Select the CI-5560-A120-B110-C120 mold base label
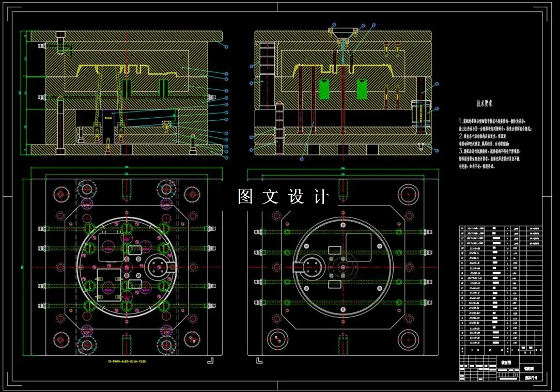Viewport: 560px width, 392px height. click(127, 362)
